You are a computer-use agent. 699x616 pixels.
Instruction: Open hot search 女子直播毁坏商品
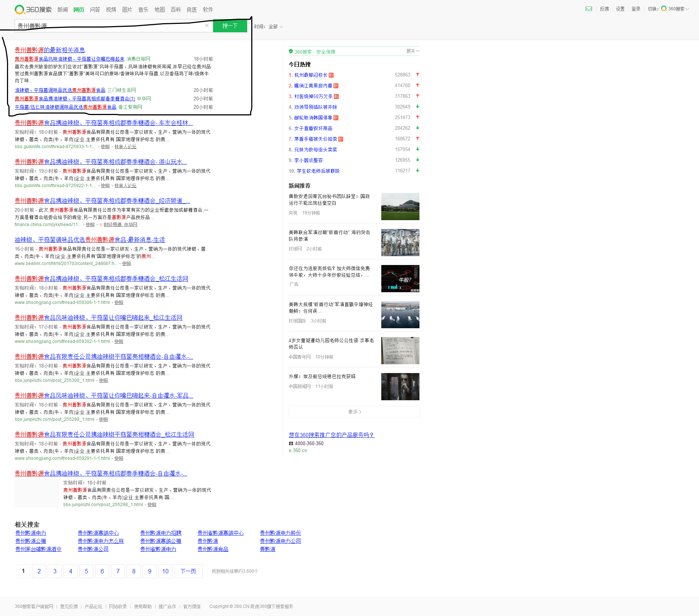[313, 128]
